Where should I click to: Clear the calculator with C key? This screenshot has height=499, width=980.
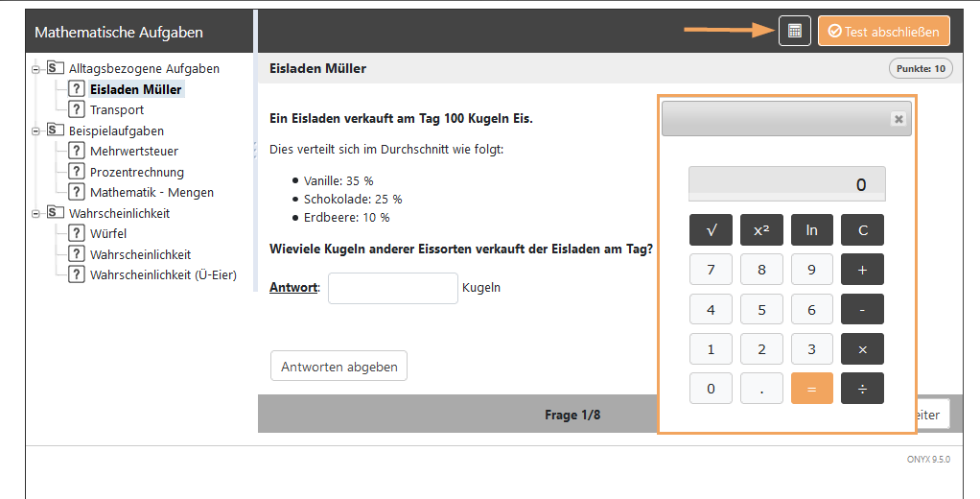tap(862, 230)
